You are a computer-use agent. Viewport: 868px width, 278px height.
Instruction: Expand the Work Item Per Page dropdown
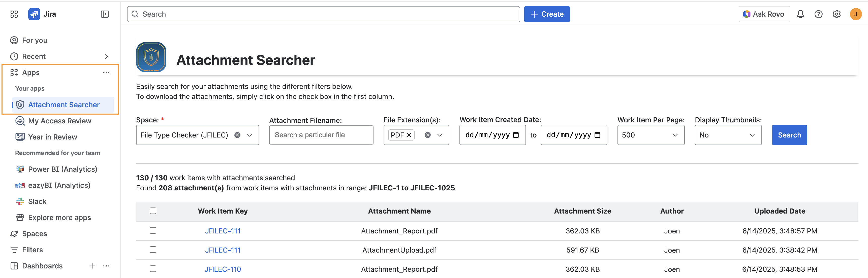(651, 135)
